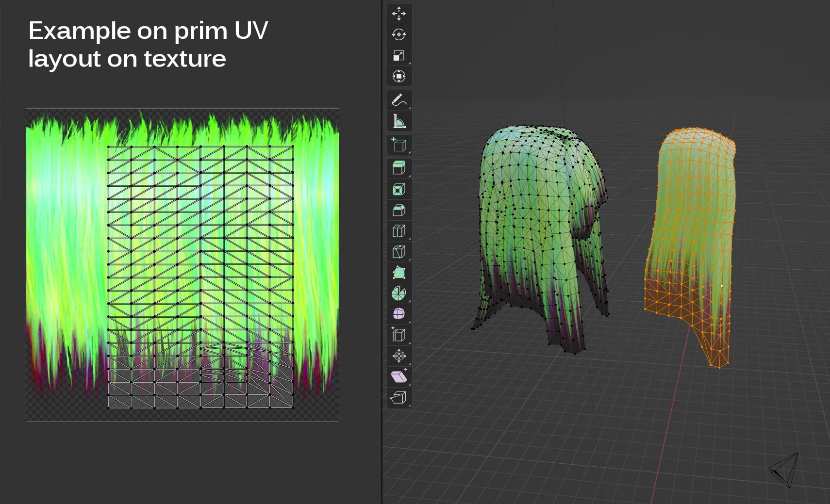Select the Move tool
Screen dimensions: 830x504
[399, 14]
